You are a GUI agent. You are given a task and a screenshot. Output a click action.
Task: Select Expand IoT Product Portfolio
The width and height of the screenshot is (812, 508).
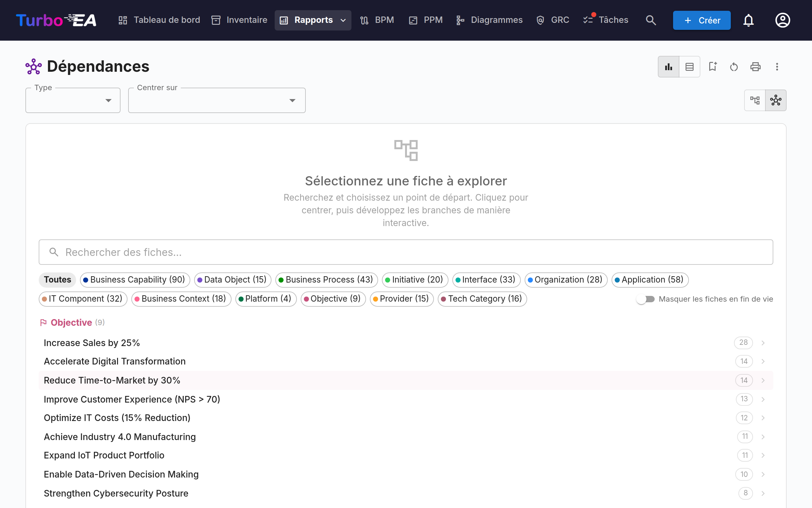coord(406,455)
